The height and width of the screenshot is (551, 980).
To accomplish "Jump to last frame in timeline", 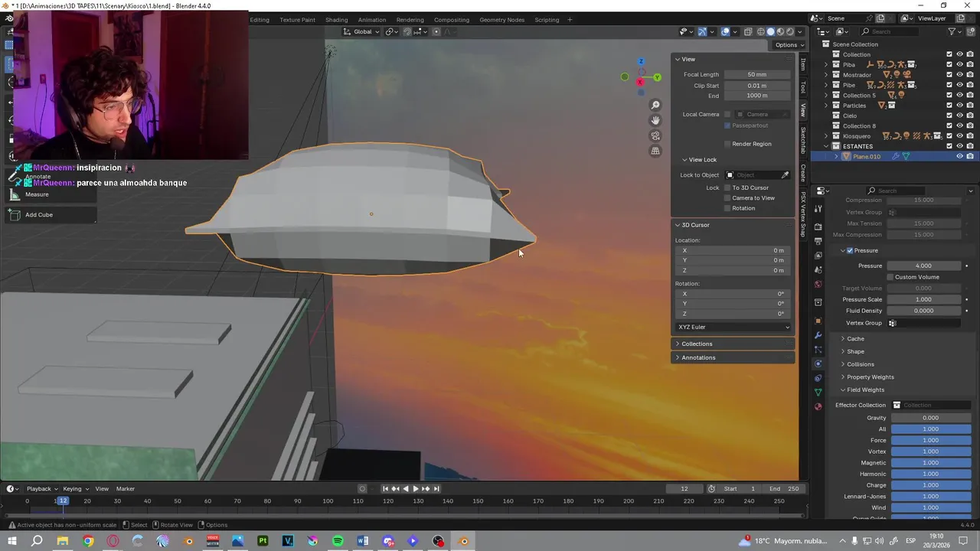I will 436,489.
